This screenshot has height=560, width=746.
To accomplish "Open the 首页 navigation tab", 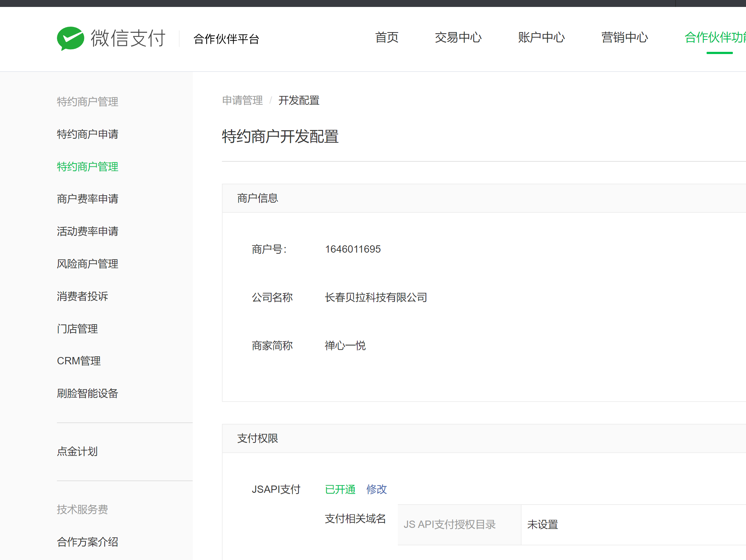I will (x=387, y=37).
